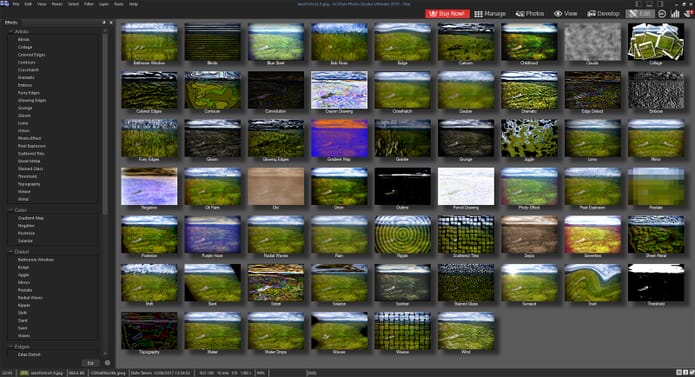Select Gradient Map in the Effects list
Viewport: 695px width, 377px height.
click(31, 218)
